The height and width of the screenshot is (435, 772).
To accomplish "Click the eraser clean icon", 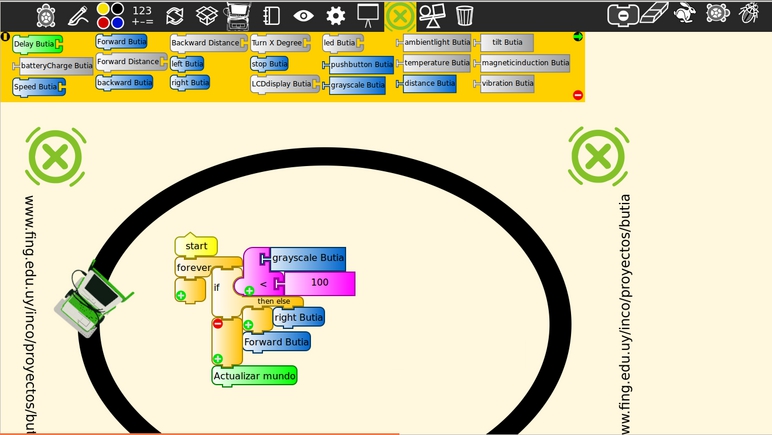I will tap(654, 13).
